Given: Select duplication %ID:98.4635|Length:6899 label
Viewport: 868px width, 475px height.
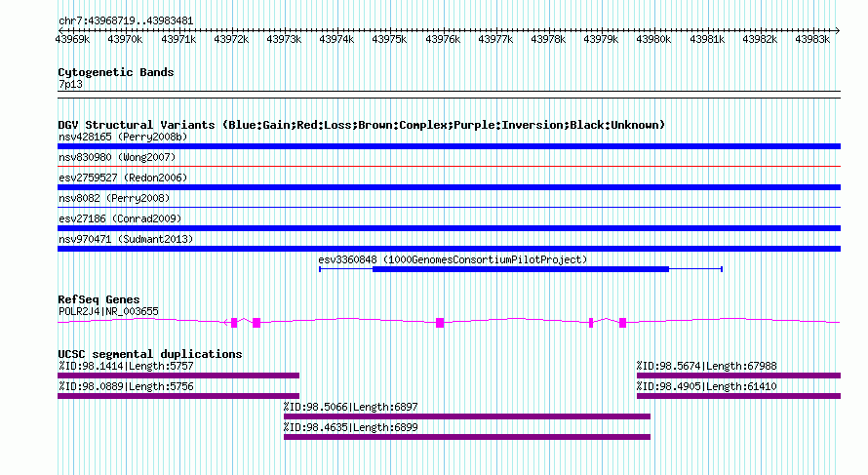Looking at the screenshot, I should click(x=351, y=427).
